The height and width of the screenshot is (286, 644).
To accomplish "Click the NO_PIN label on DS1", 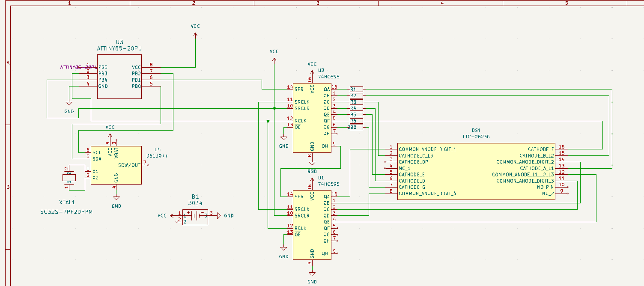I will (545, 187).
